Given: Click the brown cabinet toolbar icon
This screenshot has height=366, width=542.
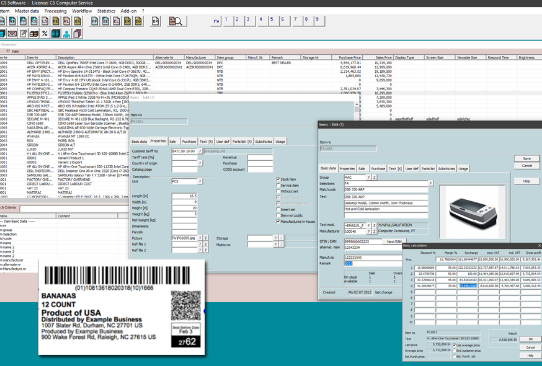Looking at the screenshot, I should click(34, 34).
